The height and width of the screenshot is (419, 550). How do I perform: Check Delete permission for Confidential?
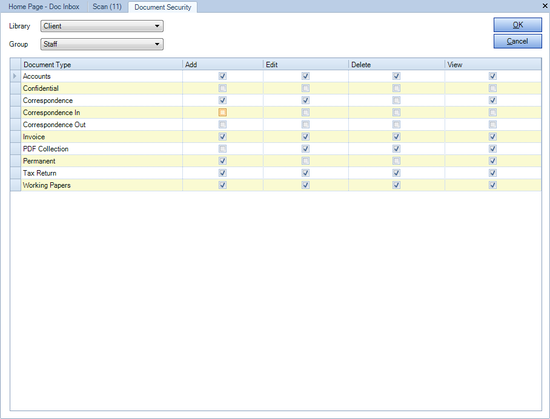click(x=396, y=88)
